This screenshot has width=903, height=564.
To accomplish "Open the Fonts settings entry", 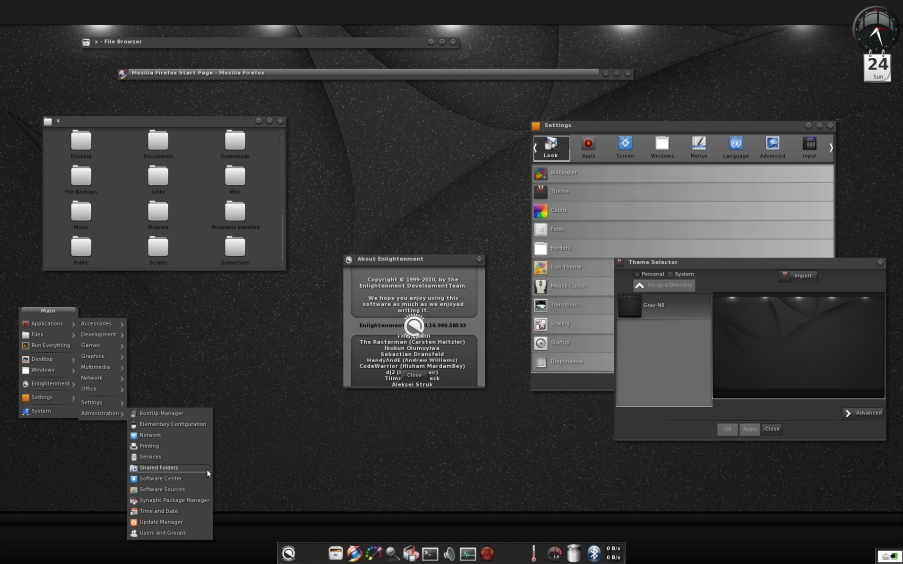I will coord(683,230).
